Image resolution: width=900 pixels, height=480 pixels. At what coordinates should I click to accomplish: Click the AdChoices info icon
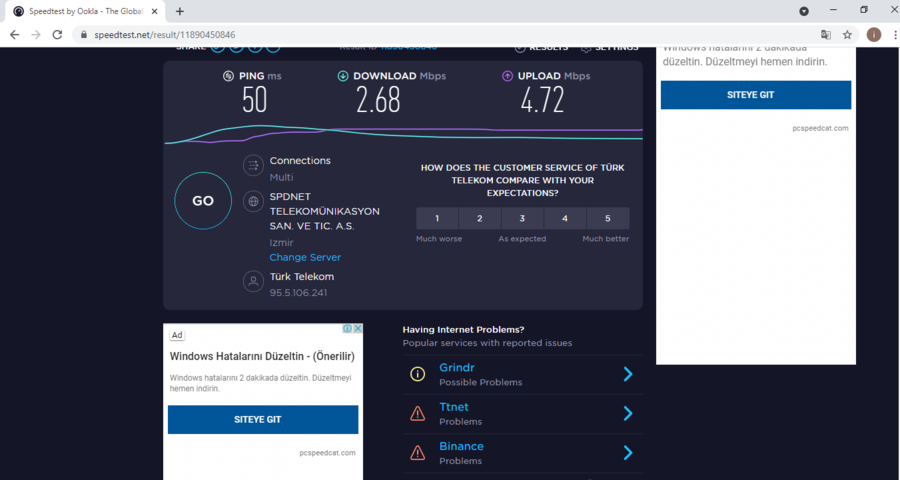click(x=347, y=328)
